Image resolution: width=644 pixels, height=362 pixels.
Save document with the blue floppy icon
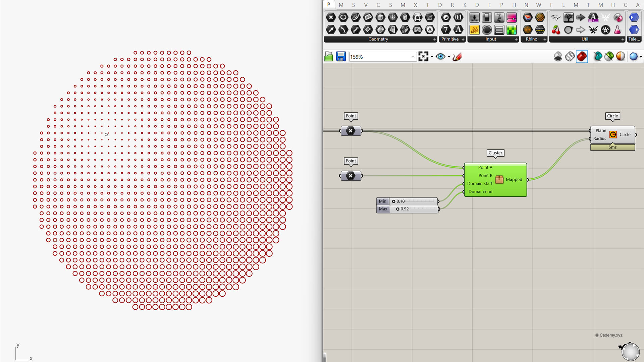point(341,57)
